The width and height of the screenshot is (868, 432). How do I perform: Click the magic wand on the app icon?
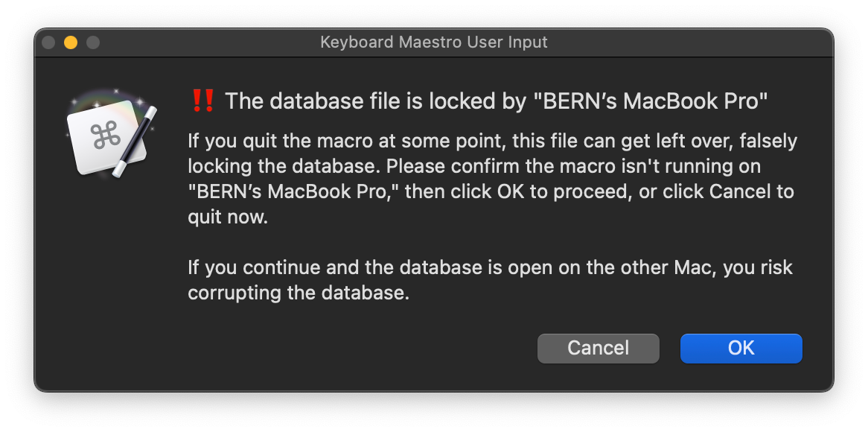coord(136,141)
